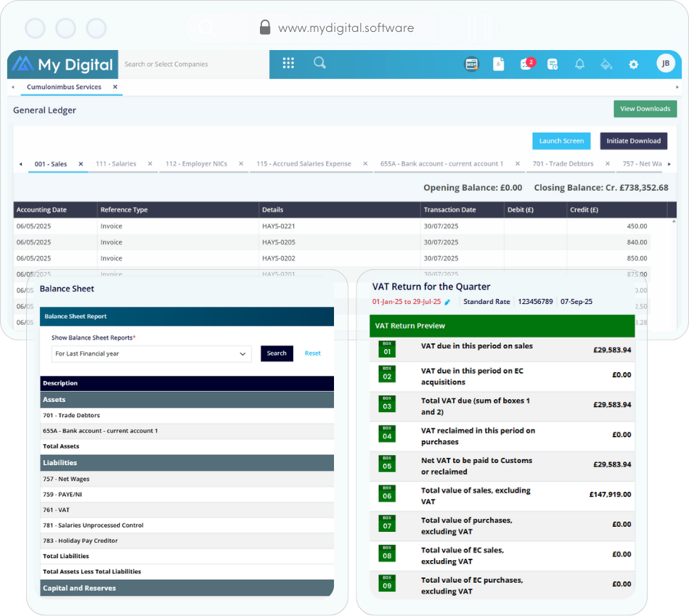The width and height of the screenshot is (689, 616).
Task: Open the notifications bell
Action: [579, 64]
